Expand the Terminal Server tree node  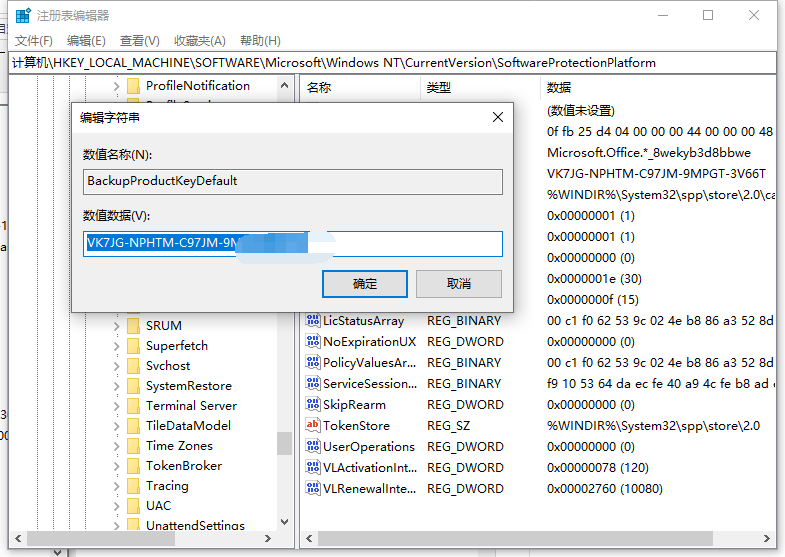pos(117,406)
